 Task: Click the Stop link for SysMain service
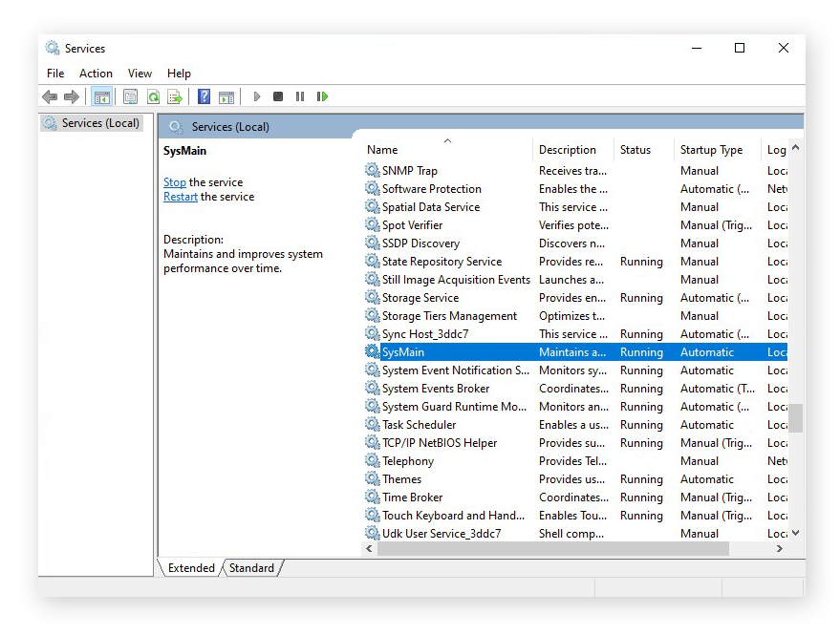click(x=173, y=181)
